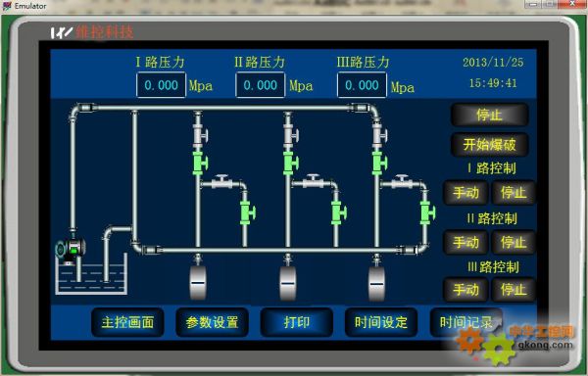
Task: Click green valve on I路 main pipe
Action: [x=200, y=164]
